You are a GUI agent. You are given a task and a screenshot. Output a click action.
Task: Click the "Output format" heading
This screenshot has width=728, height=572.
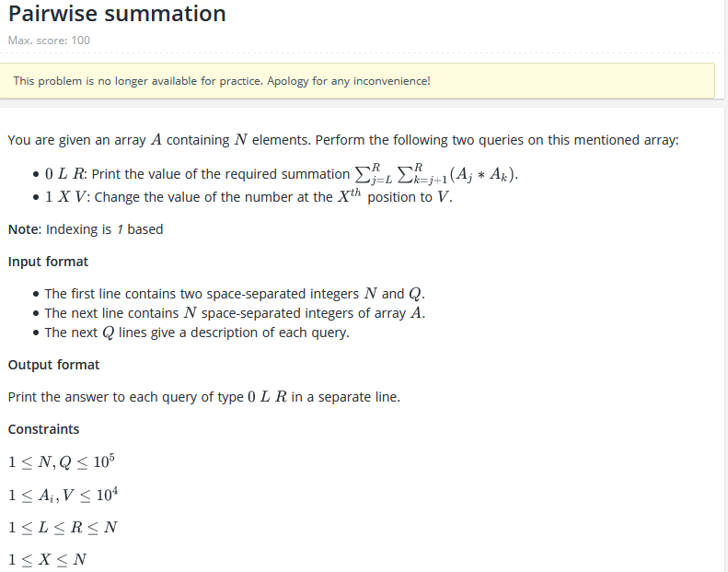[53, 365]
